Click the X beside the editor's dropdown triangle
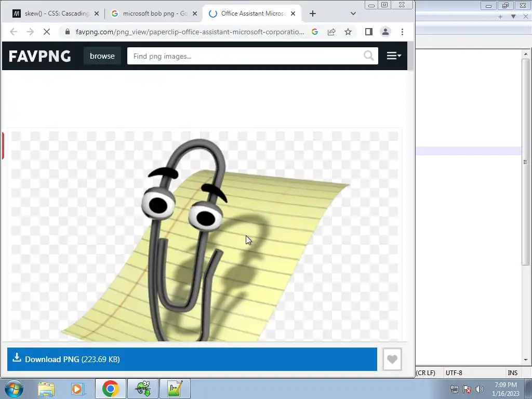This screenshot has height=399, width=532. click(526, 17)
